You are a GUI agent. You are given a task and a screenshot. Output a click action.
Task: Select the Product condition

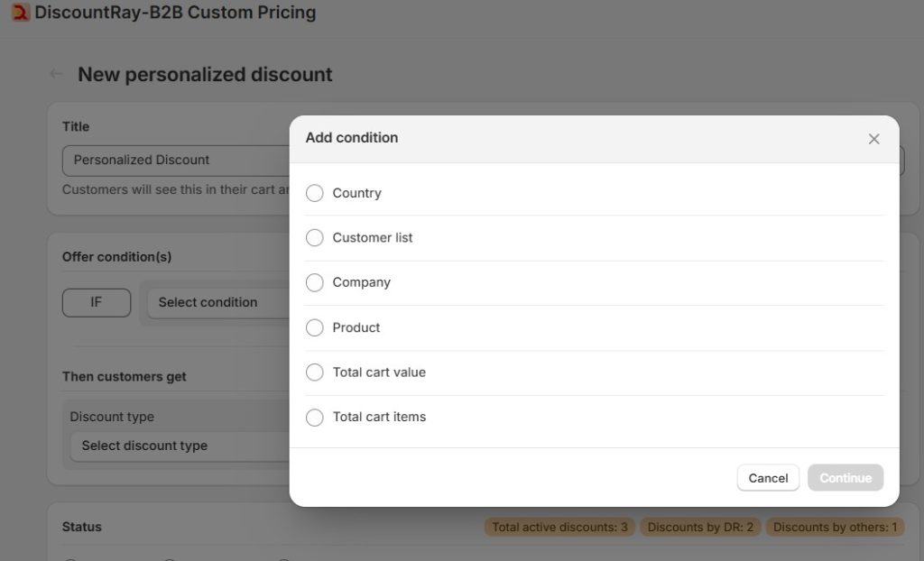(314, 327)
